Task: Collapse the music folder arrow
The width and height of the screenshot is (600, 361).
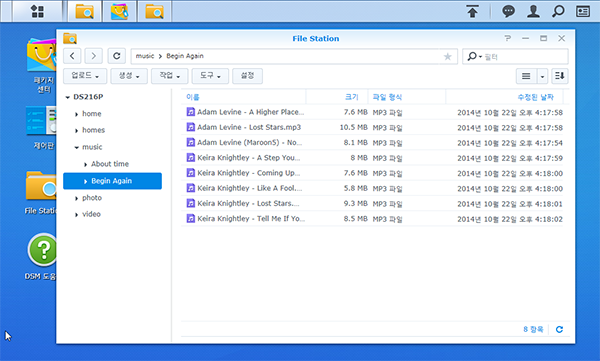Action: click(77, 147)
